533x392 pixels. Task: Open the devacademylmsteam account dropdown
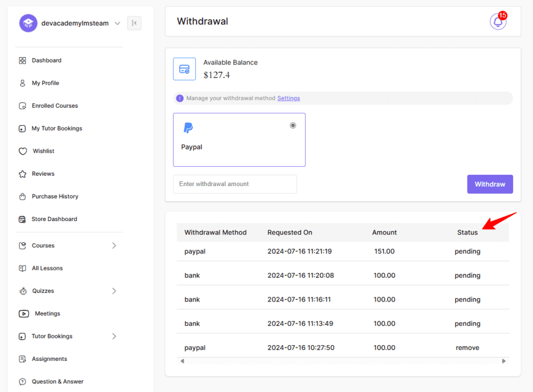coord(117,23)
